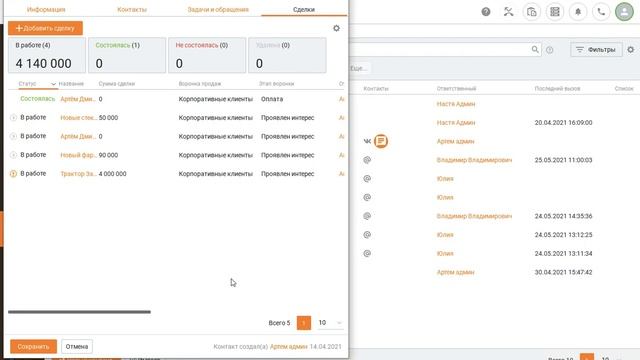The height and width of the screenshot is (360, 640).
Task: Open the clipboard copy icon in top bar
Action: click(531, 12)
